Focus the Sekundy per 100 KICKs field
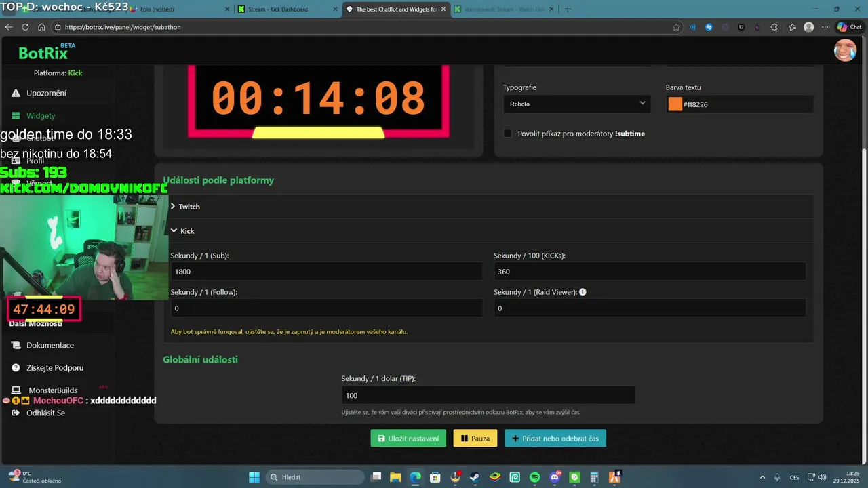The image size is (868, 488). click(x=650, y=272)
